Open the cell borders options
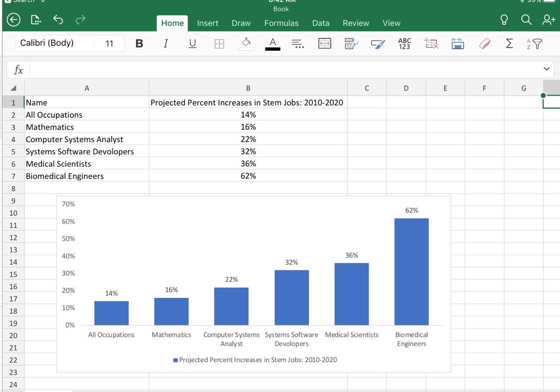 tap(219, 44)
